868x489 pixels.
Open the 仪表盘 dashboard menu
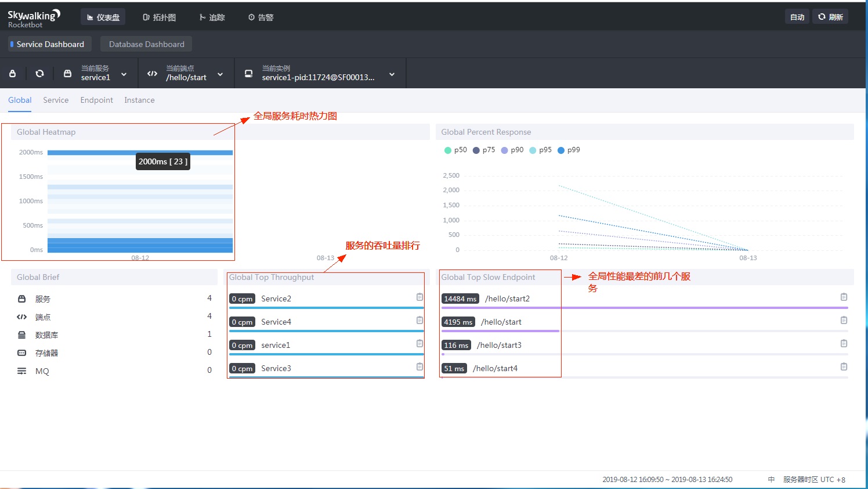click(x=103, y=17)
